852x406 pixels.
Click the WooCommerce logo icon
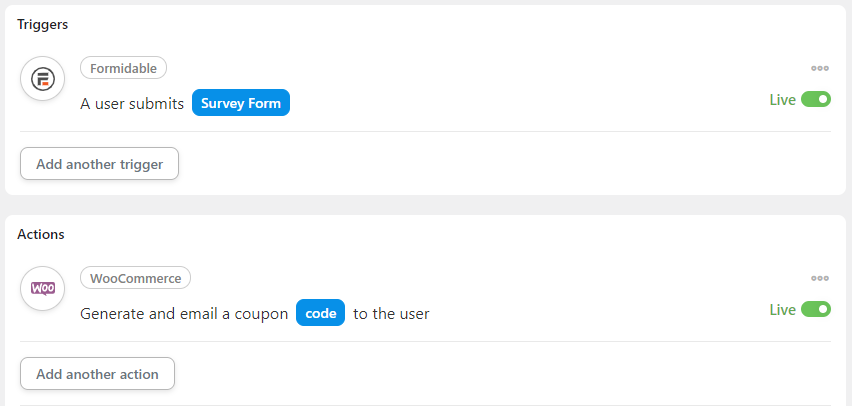42,289
